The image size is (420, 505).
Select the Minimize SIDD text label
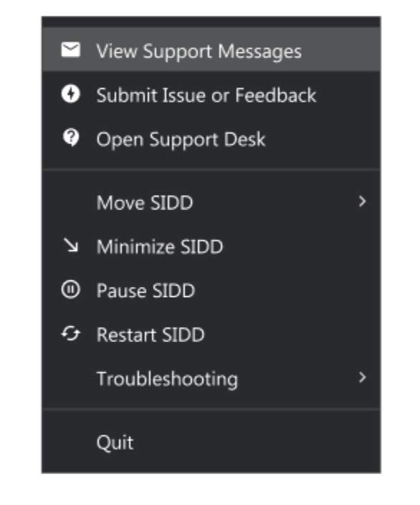[x=160, y=247]
